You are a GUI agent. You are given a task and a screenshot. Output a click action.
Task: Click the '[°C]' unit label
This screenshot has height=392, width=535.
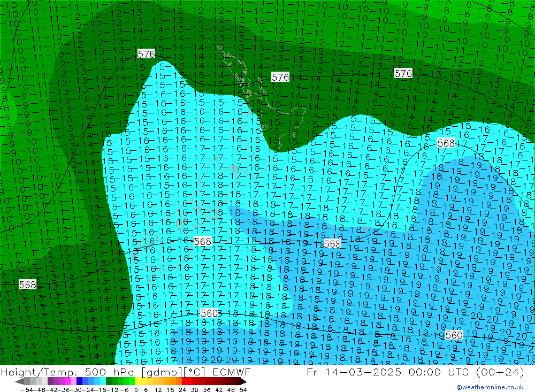194,372
